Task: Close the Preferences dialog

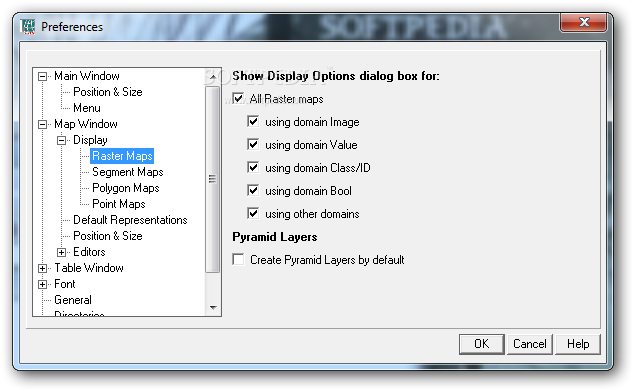Action: point(583,22)
